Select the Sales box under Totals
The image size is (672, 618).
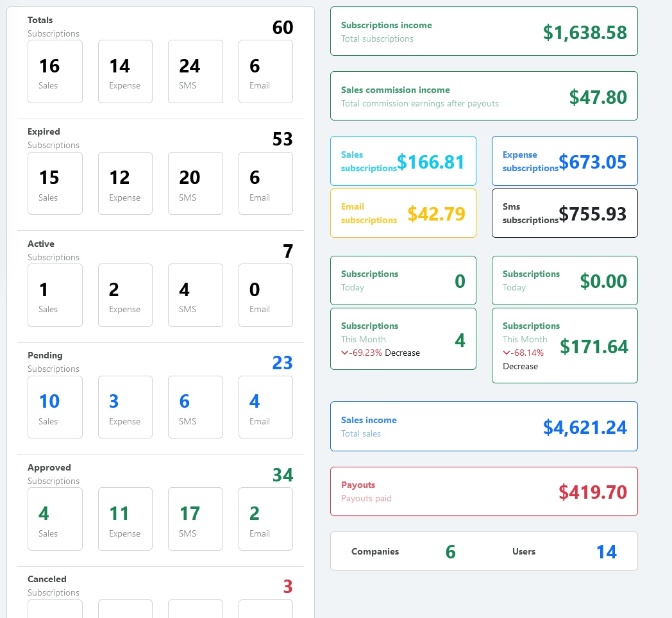point(55,72)
